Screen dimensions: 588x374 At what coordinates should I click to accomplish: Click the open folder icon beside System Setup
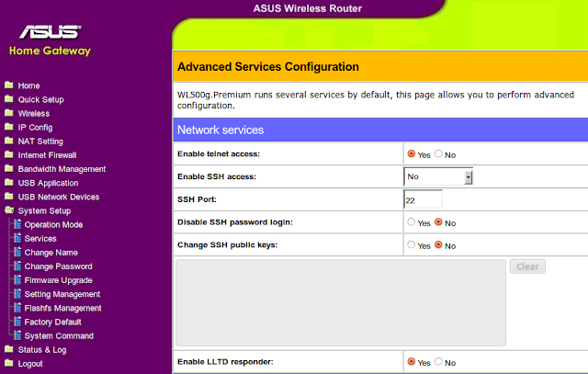pyautogui.click(x=9, y=210)
